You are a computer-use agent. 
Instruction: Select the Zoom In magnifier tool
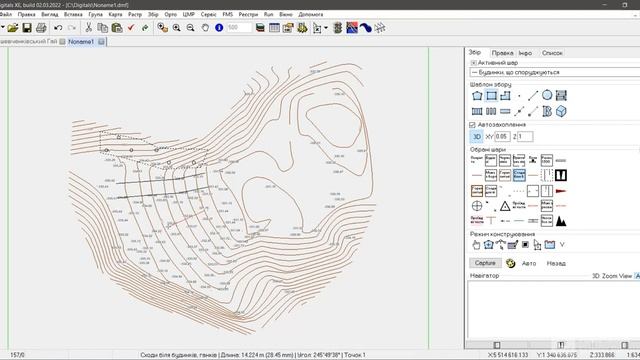pos(176,28)
